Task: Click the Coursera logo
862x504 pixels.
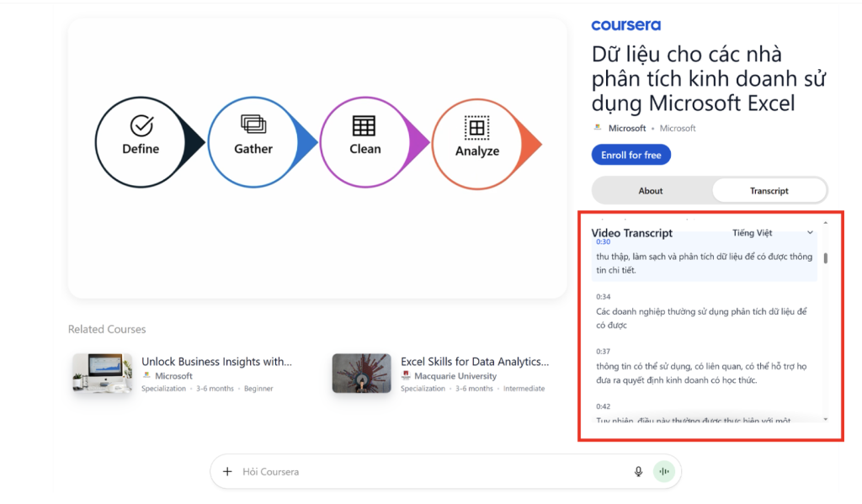Action: click(625, 25)
